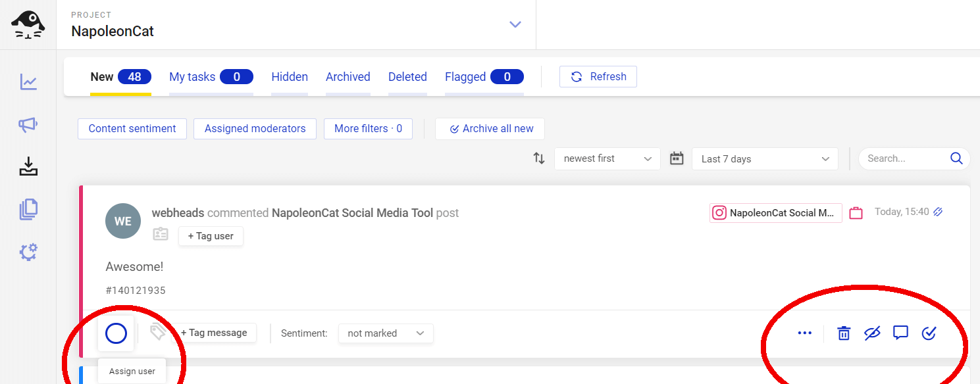Screen dimensions: 980x384
Task: Reply using the speech bubble icon
Action: [900, 333]
